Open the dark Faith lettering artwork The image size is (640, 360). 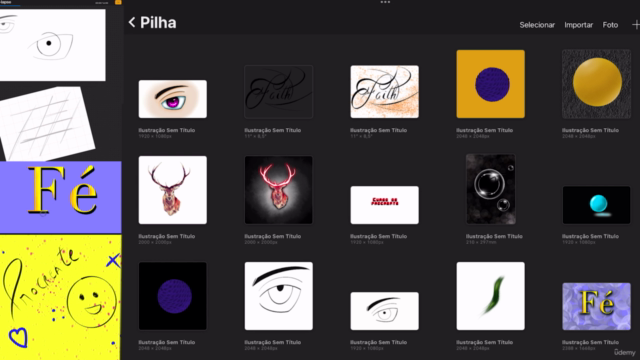(x=279, y=92)
